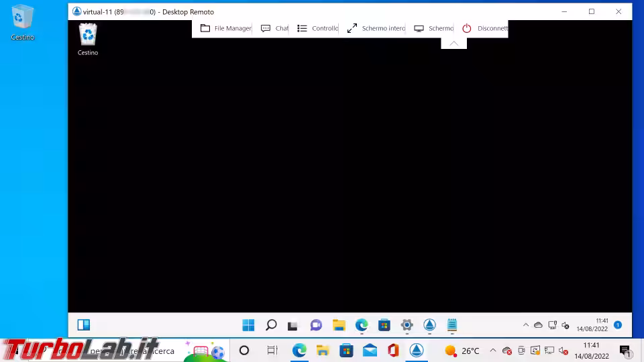The image size is (644, 362).
Task: Click muted speaker icon in local tray
Action: point(563,351)
